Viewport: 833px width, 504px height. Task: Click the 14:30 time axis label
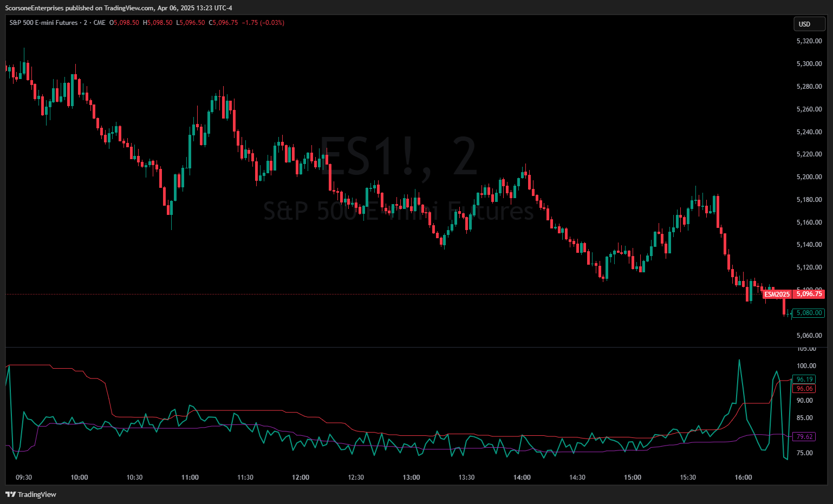pyautogui.click(x=577, y=477)
